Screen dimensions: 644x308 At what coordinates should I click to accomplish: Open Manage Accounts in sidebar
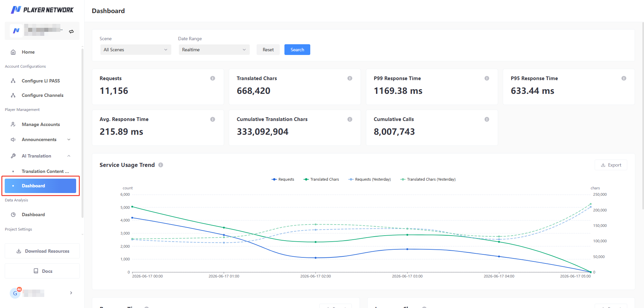(x=41, y=124)
